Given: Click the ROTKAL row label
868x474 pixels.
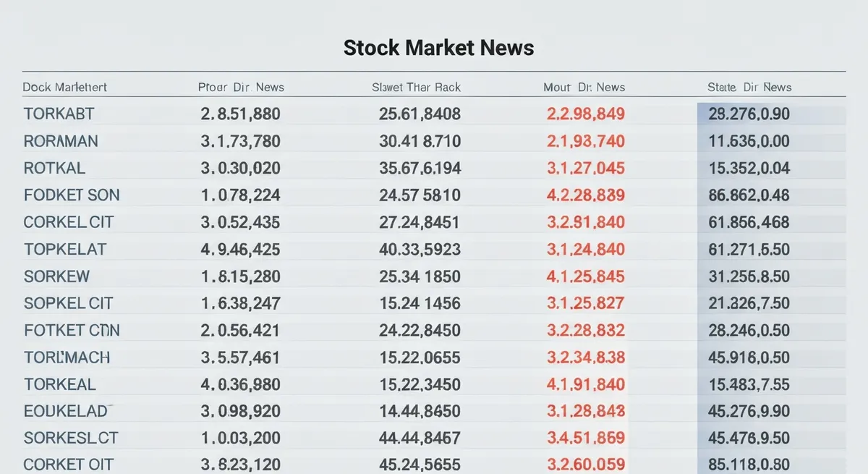Looking at the screenshot, I should coord(54,169).
